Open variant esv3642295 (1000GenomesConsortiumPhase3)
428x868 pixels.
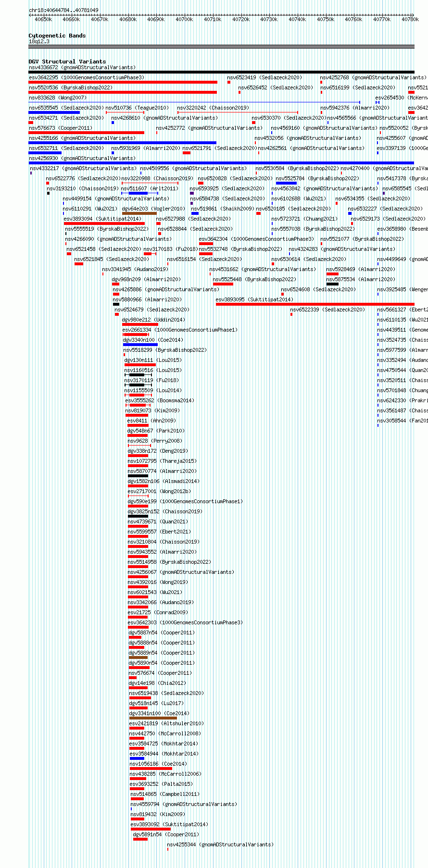pyautogui.click(x=87, y=77)
